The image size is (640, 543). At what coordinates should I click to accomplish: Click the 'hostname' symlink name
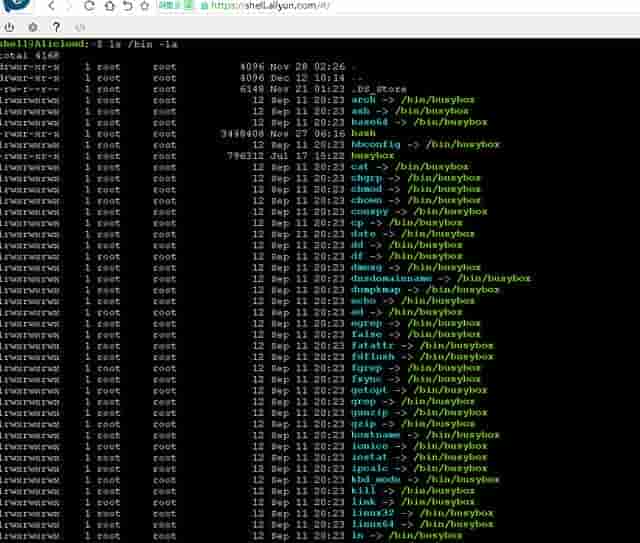tap(376, 435)
